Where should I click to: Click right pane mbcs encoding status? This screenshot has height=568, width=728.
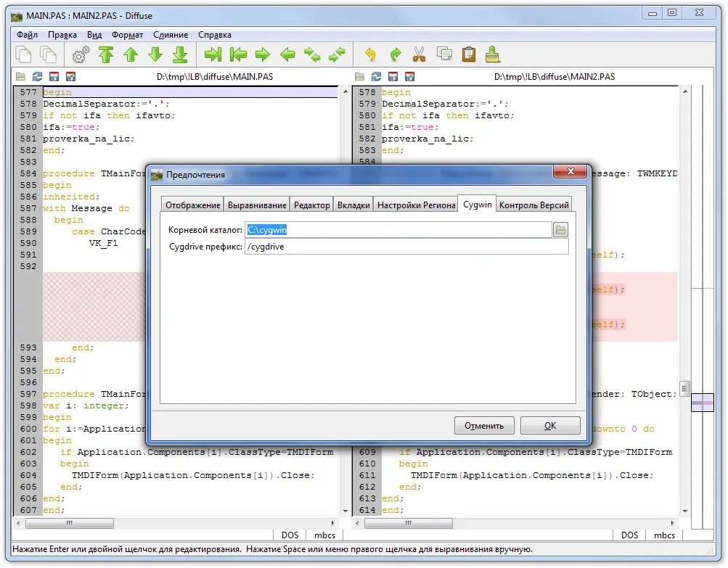[664, 535]
